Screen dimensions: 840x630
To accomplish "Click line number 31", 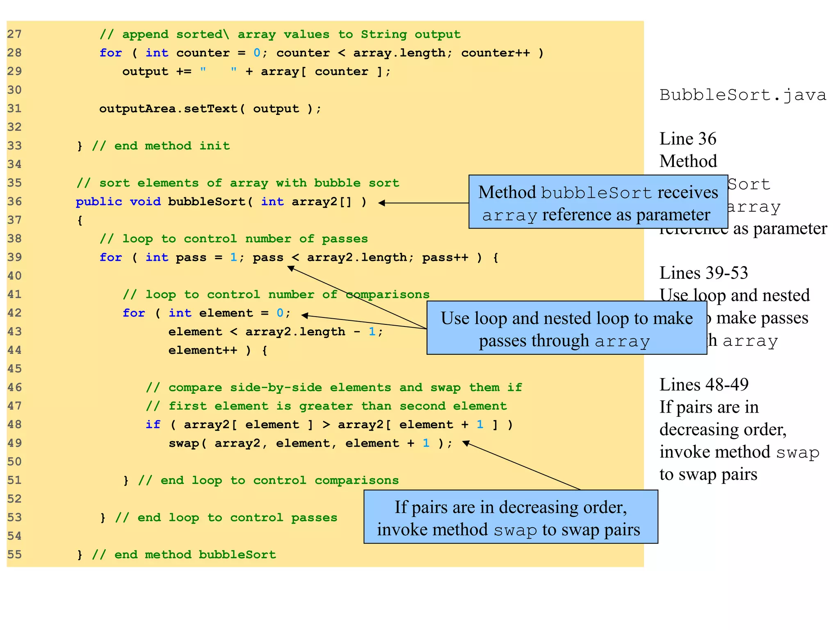I will point(14,108).
